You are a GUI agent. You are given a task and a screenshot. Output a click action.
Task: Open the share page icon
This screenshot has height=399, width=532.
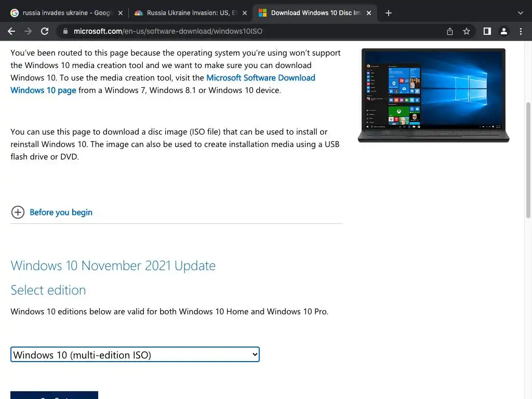pos(449,31)
